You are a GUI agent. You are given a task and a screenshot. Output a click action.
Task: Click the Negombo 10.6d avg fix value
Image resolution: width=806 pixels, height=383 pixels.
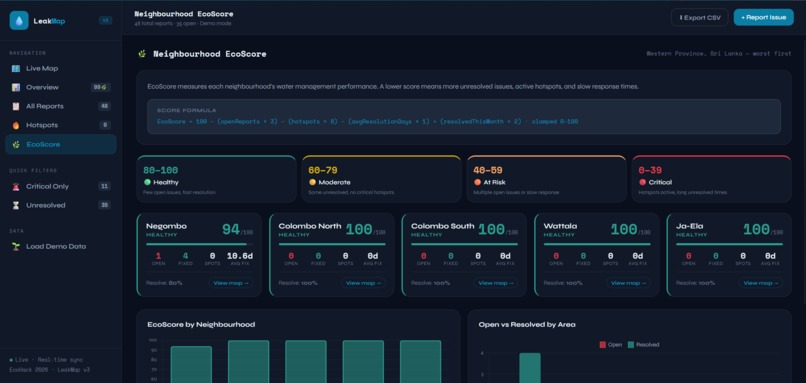pos(240,256)
